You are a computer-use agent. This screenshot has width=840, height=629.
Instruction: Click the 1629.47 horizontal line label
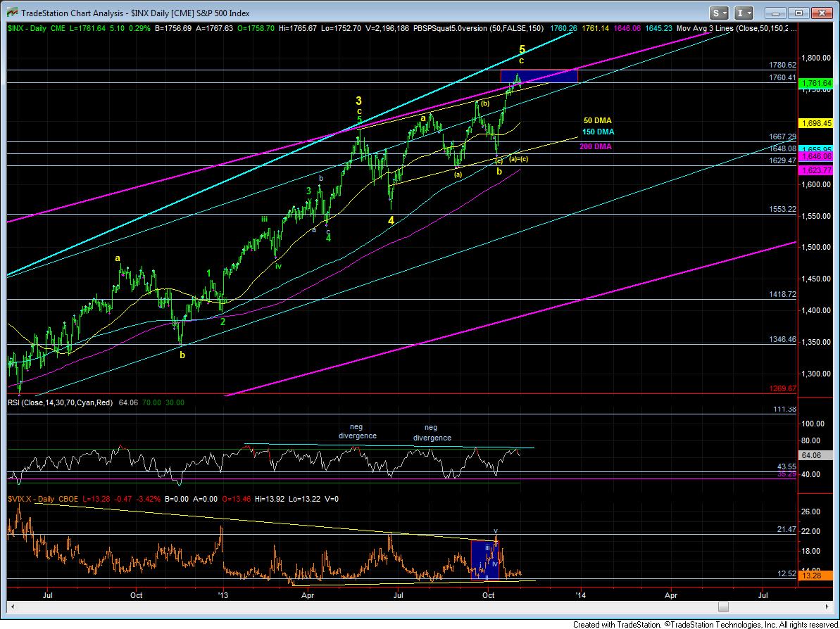tap(783, 160)
